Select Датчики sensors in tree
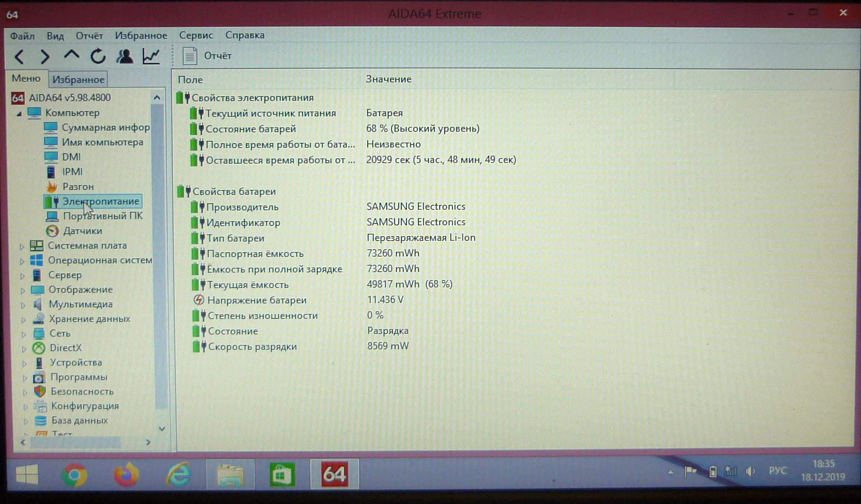The height and width of the screenshot is (504, 861). point(82,231)
